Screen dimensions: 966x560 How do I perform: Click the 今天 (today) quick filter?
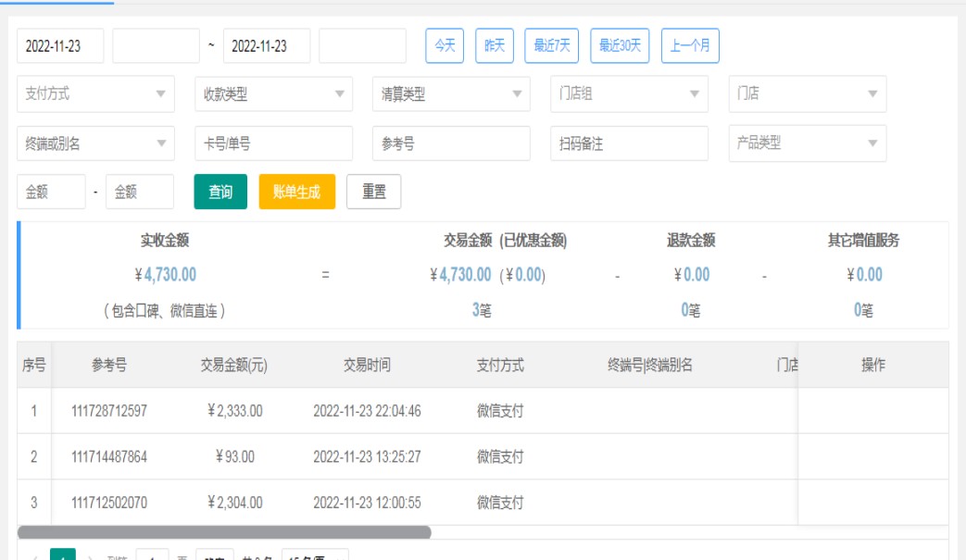coord(445,45)
